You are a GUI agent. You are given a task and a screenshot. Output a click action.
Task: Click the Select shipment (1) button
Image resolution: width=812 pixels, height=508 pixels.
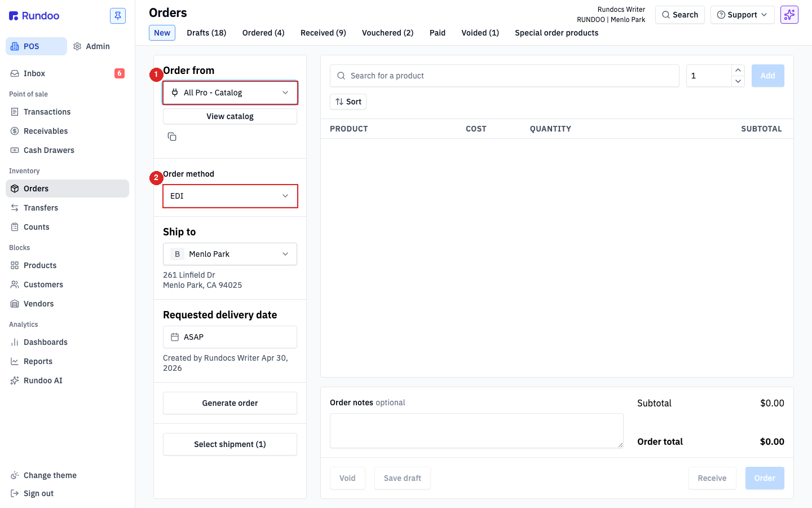(230, 444)
